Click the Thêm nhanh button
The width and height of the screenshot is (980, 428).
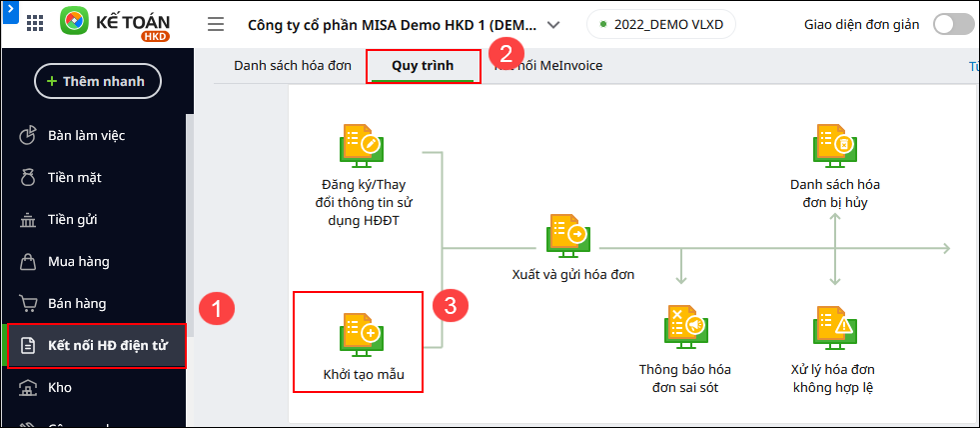point(98,81)
